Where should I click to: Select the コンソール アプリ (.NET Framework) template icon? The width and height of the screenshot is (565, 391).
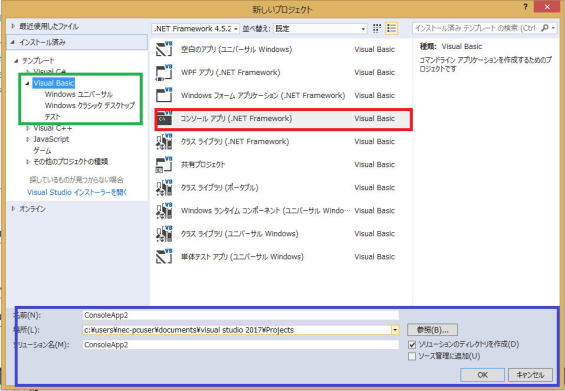coord(164,118)
